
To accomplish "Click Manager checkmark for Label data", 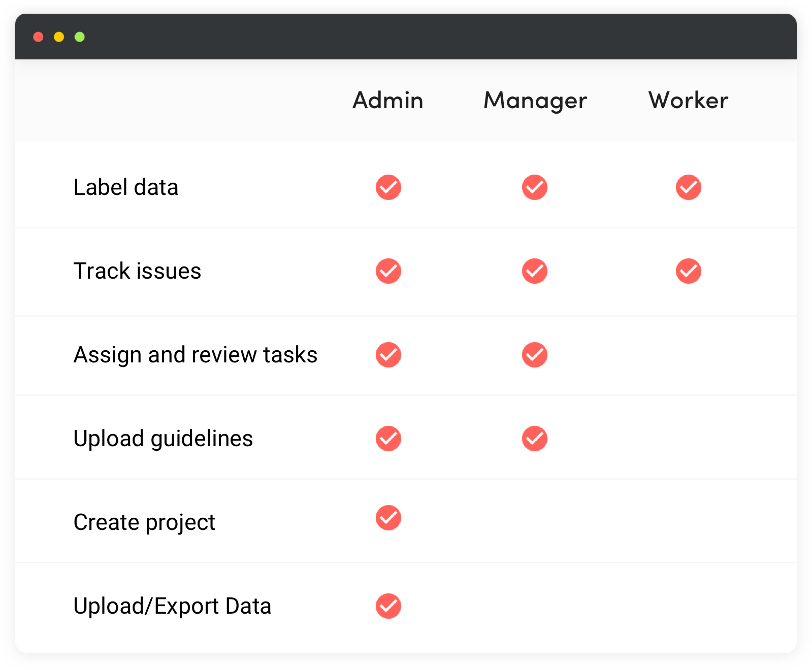I will 535,187.
